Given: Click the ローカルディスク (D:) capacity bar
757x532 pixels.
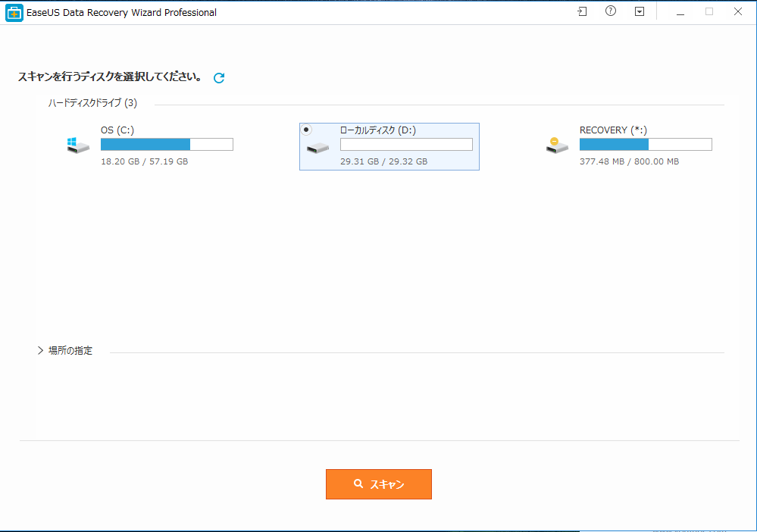Looking at the screenshot, I should (x=406, y=145).
